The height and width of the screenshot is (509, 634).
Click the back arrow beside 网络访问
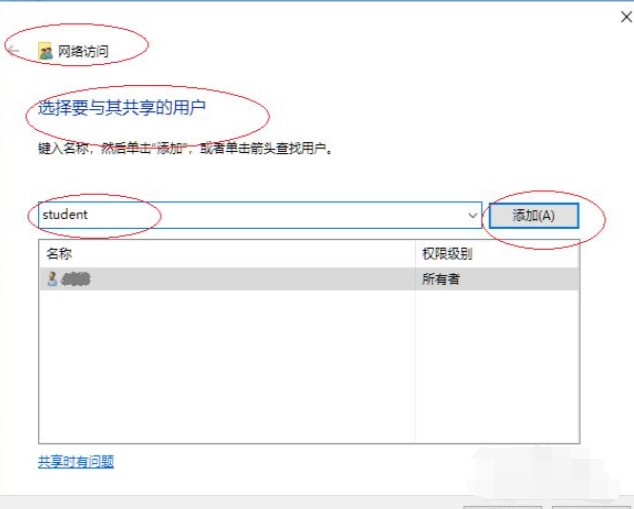(x=14, y=51)
